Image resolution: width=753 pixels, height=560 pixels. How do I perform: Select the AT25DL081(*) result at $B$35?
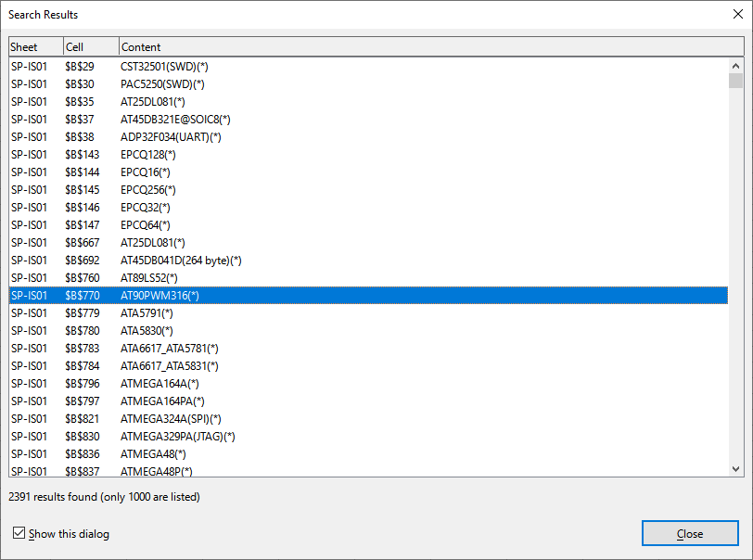pos(368,102)
